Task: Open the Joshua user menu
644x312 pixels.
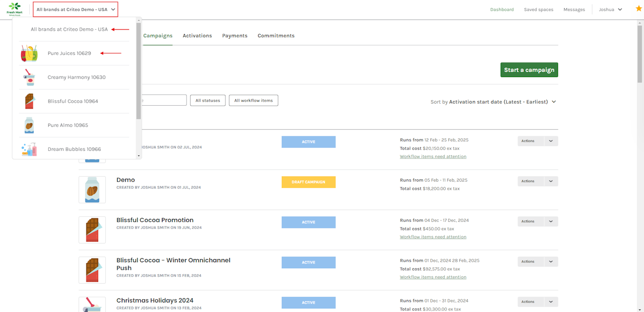Action: pos(610,10)
